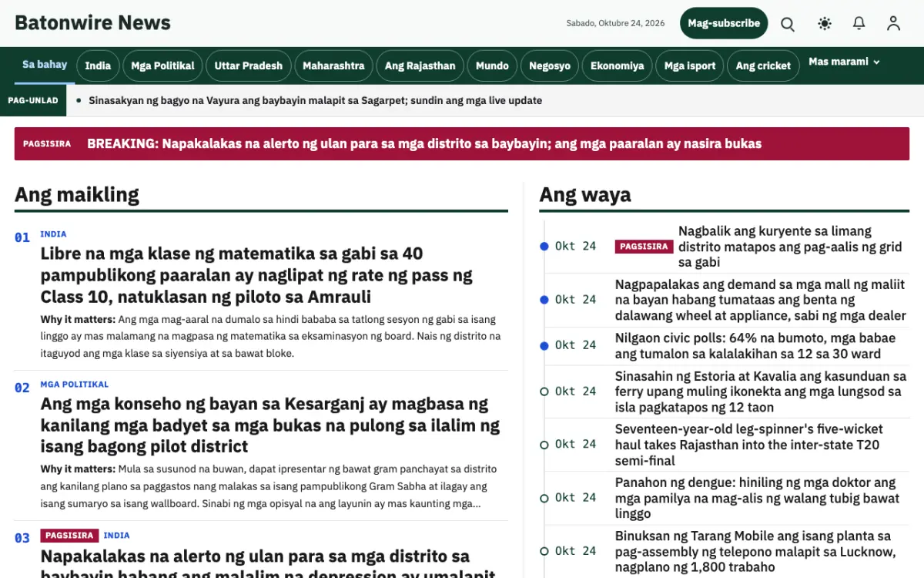The height and width of the screenshot is (578, 924).
Task: Open the Negosyo section
Action: click(x=550, y=66)
